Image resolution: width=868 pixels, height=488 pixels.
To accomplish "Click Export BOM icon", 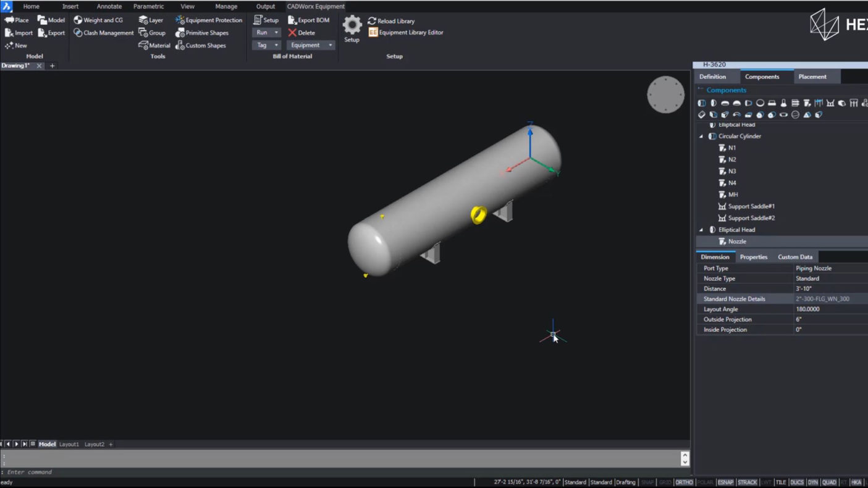I will 292,20.
